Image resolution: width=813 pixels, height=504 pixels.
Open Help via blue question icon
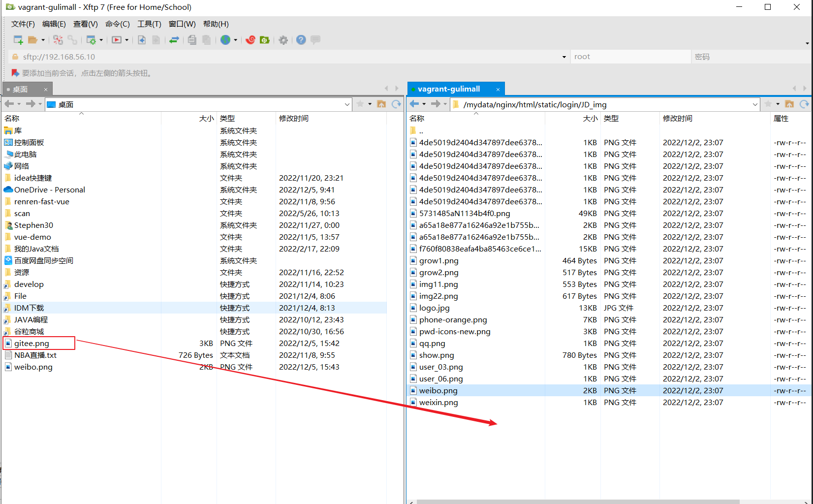(301, 40)
